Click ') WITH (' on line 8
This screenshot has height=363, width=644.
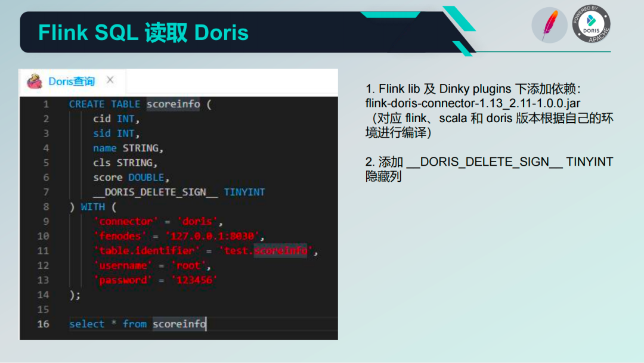click(x=93, y=207)
